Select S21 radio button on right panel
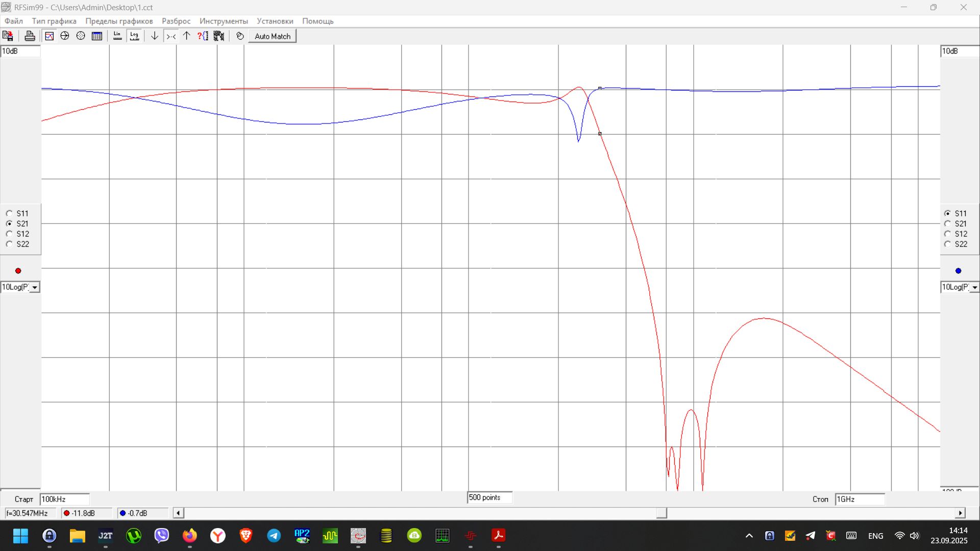 point(947,223)
